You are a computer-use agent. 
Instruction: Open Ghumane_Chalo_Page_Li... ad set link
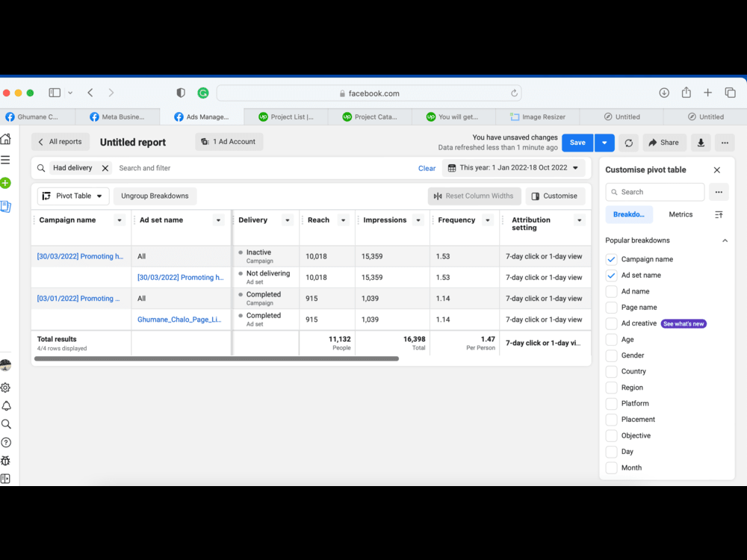(179, 320)
